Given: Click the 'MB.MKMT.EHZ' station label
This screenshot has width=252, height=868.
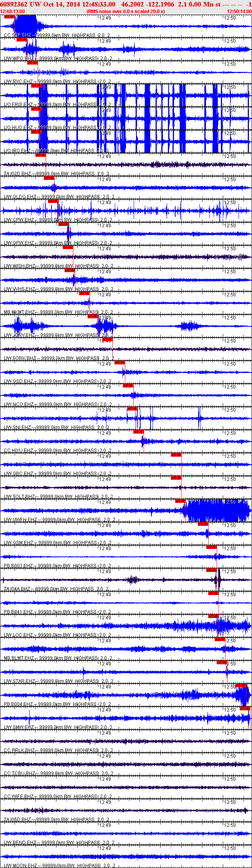Looking at the screenshot, I should pos(20,312).
